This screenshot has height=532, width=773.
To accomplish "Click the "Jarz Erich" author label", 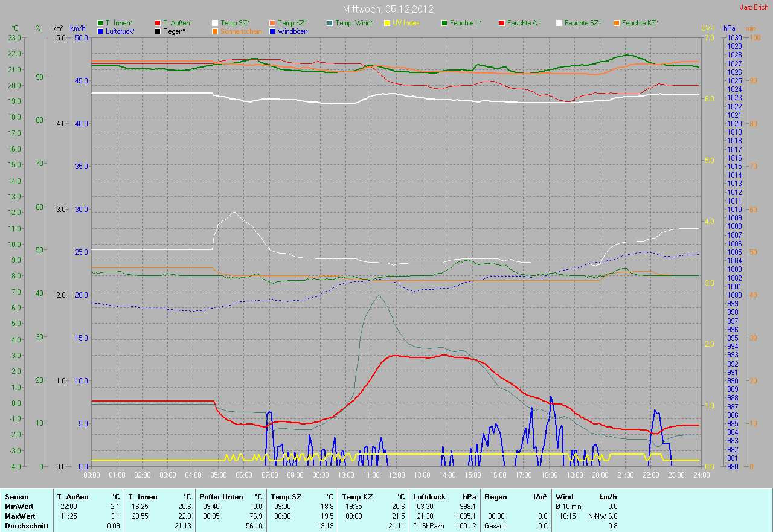I will point(754,7).
